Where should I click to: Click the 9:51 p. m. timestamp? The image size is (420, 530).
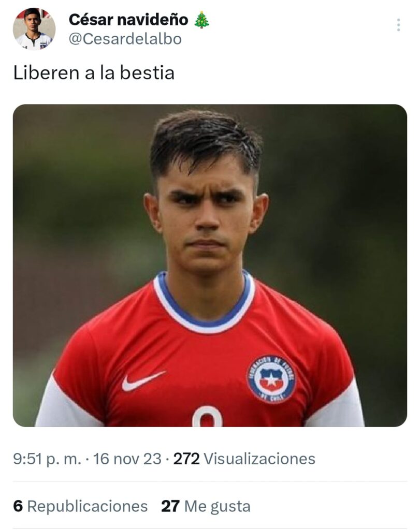[47, 459]
